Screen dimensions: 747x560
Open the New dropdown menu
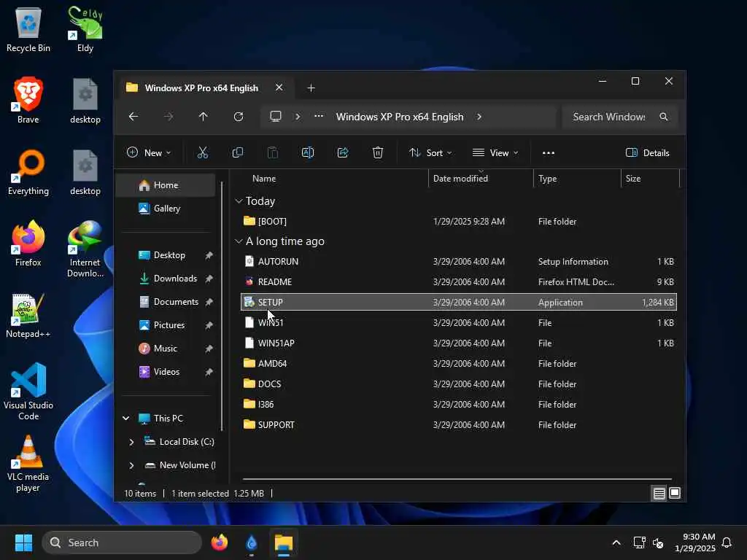pyautogui.click(x=149, y=153)
